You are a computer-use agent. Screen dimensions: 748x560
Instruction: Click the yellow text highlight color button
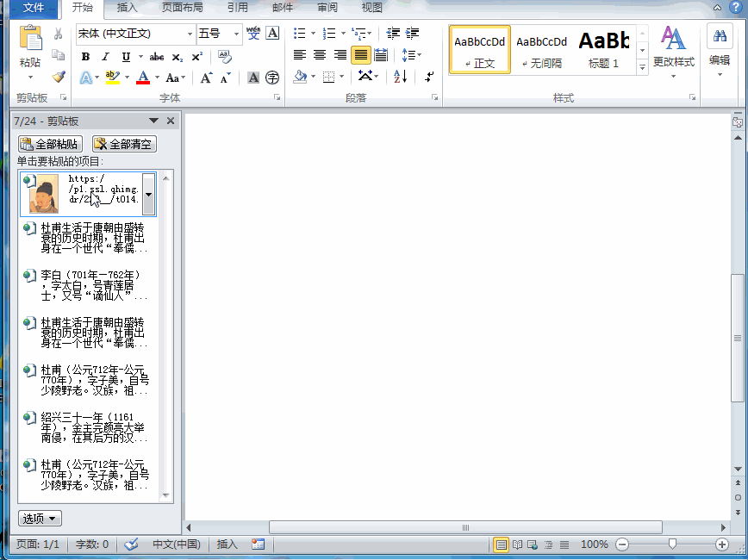click(x=111, y=78)
